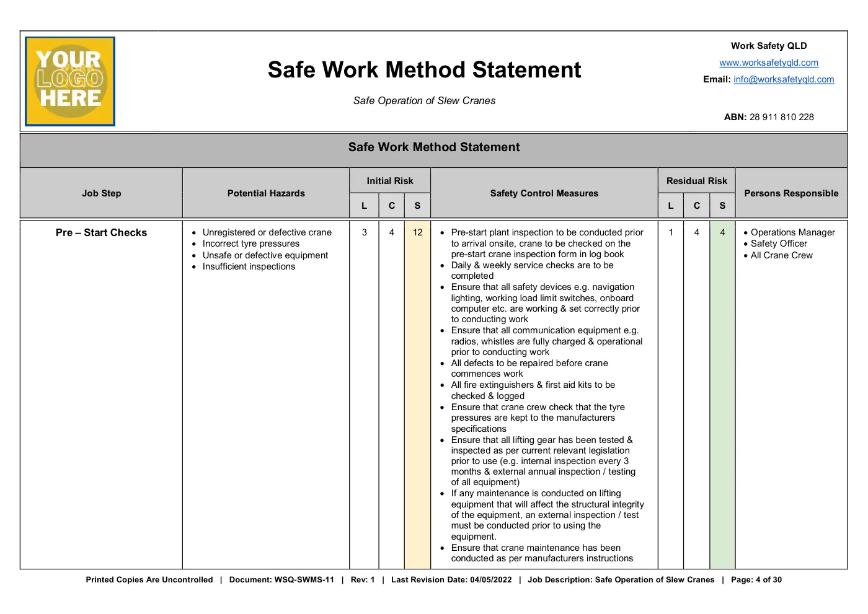Click 'Operations Manager' in Persons Responsible

pos(793,232)
